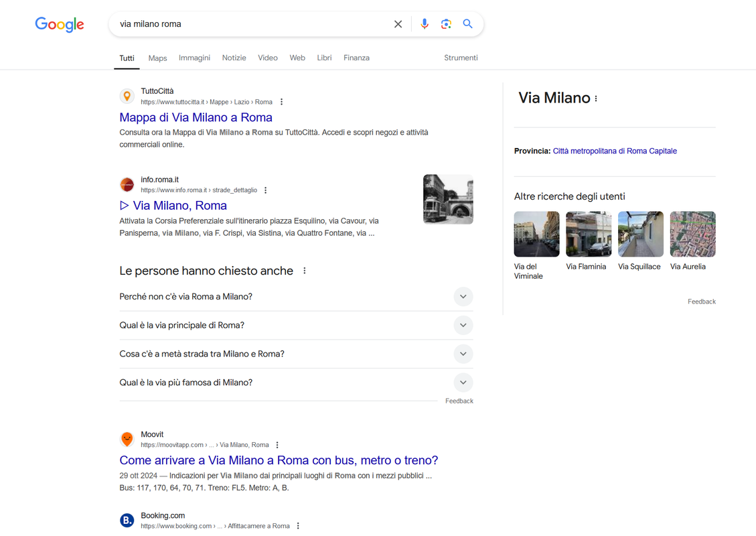Expand 'Perché non c'è via Roma a Milano?'

(x=296, y=297)
